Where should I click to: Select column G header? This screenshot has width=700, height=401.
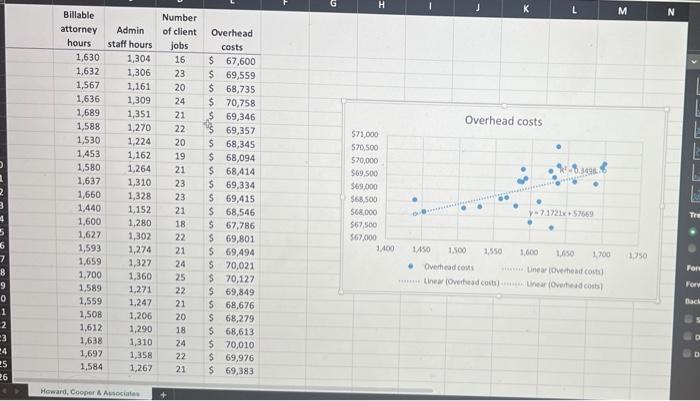[x=333, y=4]
